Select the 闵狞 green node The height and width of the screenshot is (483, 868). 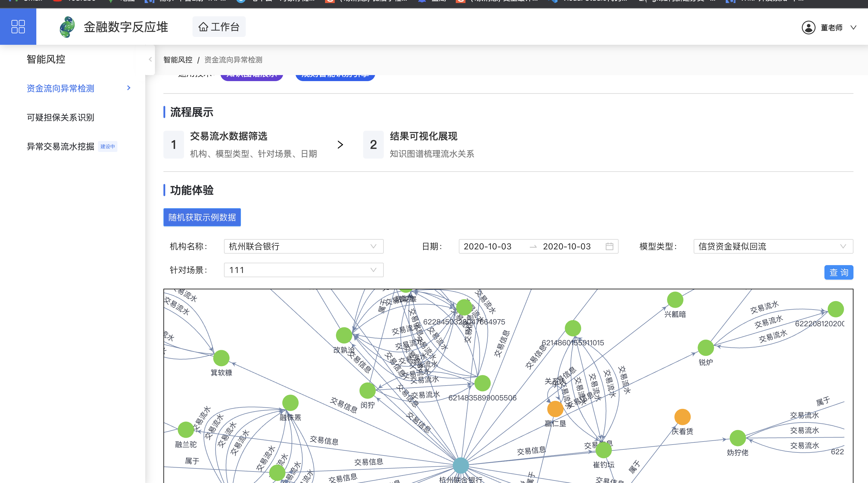367,390
